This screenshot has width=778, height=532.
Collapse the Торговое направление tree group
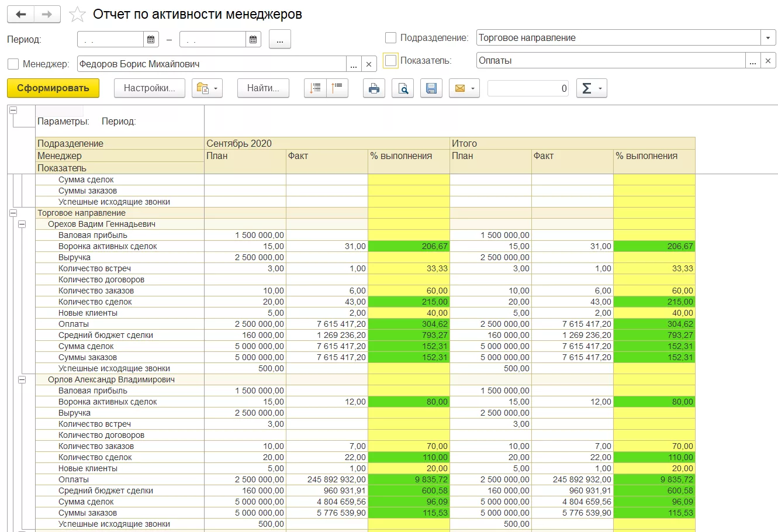point(13,213)
